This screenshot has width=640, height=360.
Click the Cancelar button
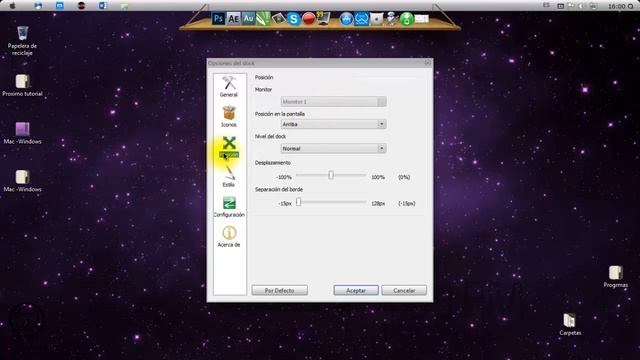404,290
